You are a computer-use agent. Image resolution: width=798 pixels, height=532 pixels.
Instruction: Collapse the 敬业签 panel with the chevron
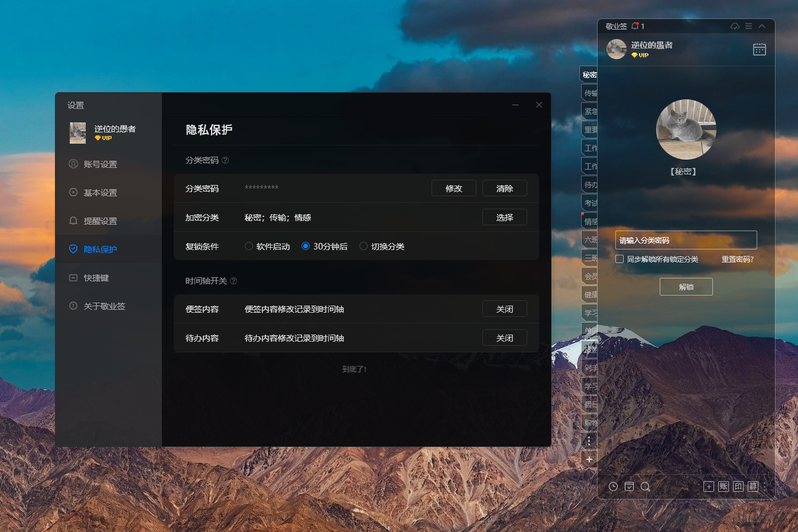(x=762, y=26)
